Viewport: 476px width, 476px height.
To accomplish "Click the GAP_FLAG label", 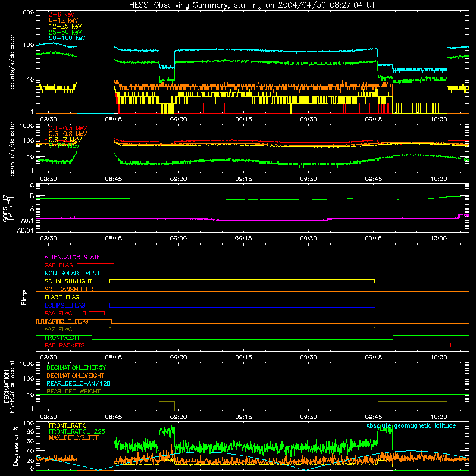I will pos(58,265).
